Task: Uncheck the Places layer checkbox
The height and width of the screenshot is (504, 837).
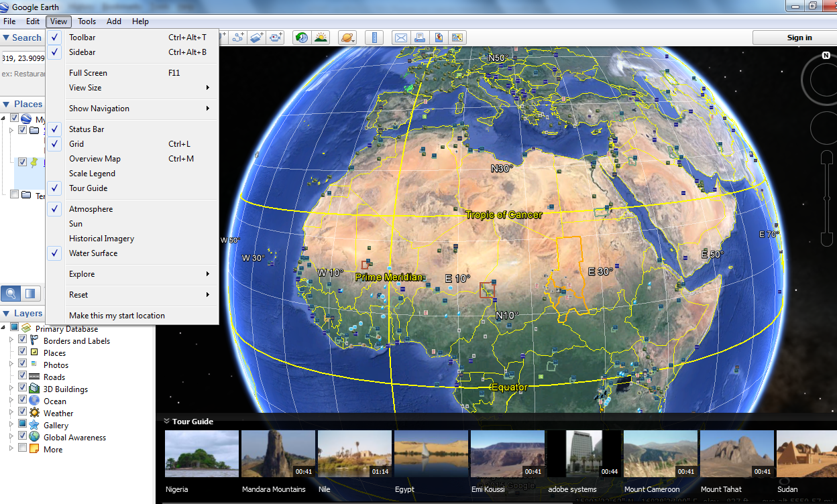Action: pos(22,353)
